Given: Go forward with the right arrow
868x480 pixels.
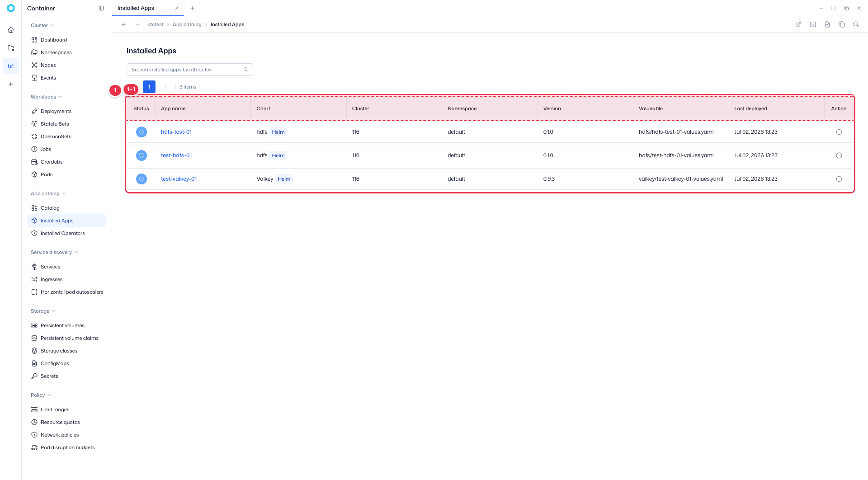Looking at the screenshot, I should coord(137,24).
